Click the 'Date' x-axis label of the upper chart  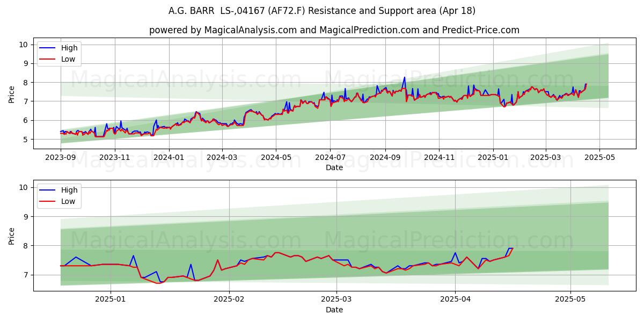tap(334, 167)
